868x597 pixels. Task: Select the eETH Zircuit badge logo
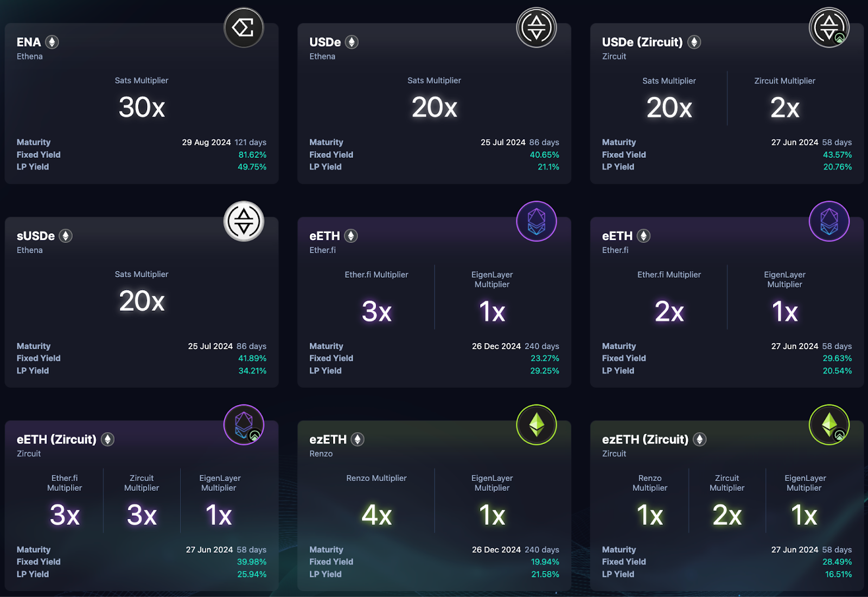tap(245, 425)
